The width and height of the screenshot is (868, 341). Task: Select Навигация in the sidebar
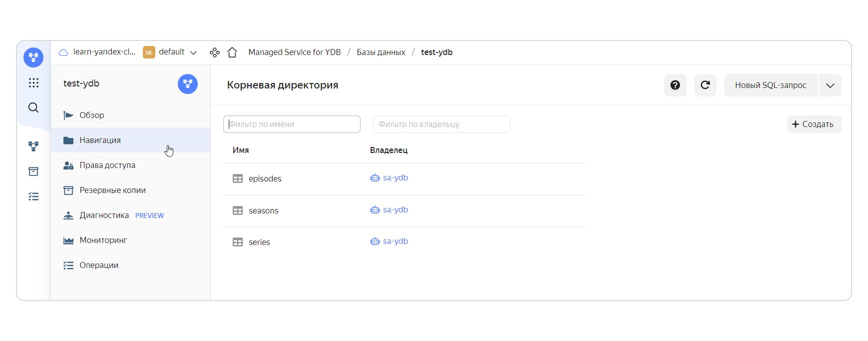[130, 140]
